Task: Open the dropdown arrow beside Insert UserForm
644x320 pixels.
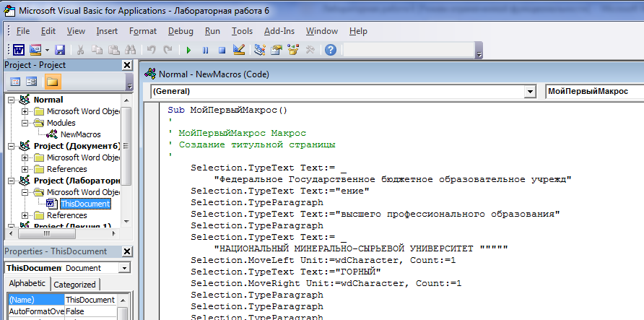Action: click(x=47, y=50)
